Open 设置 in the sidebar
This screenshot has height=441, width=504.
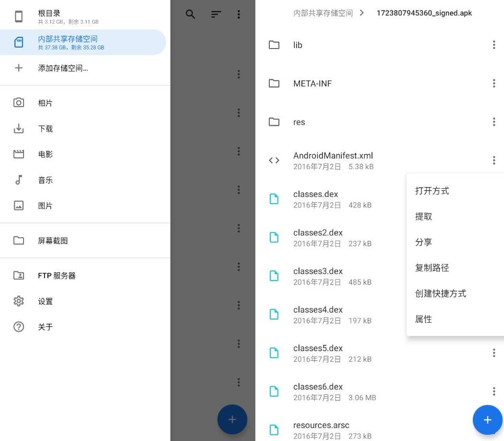[x=46, y=302]
